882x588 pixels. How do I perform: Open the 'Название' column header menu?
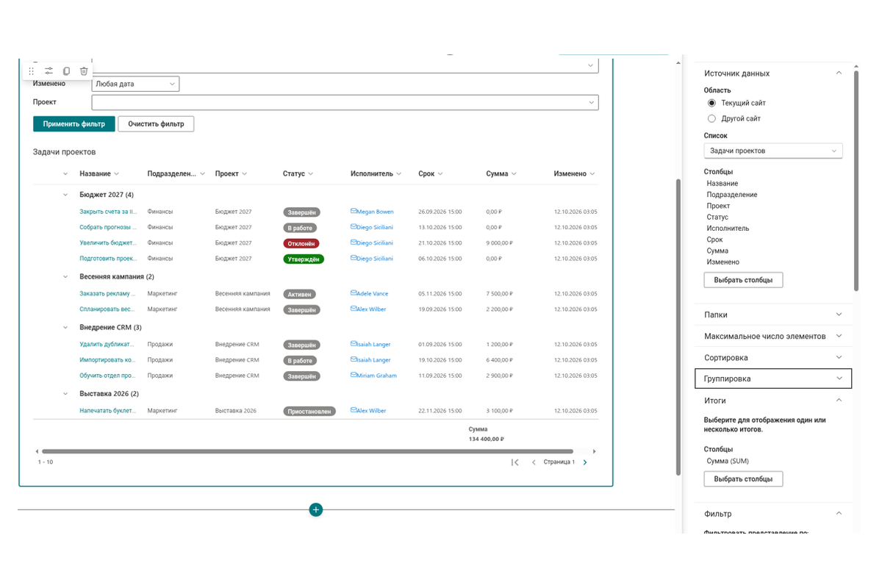(99, 174)
